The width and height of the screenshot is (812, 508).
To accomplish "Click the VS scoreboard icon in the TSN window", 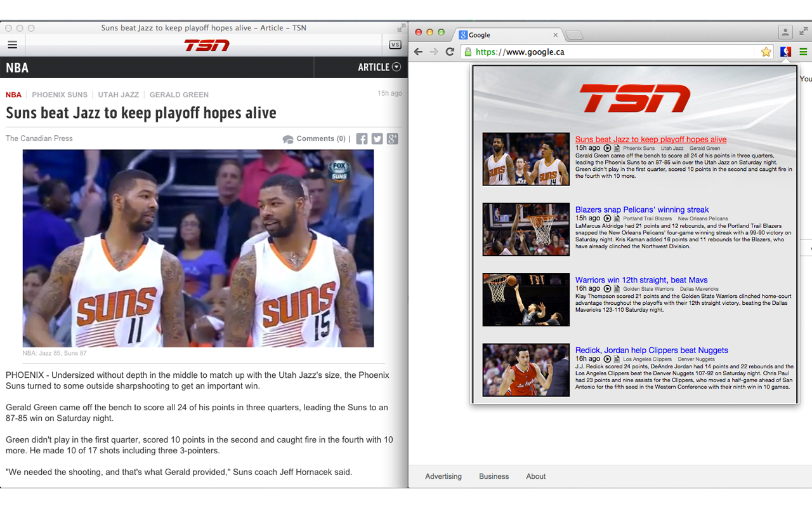I will (395, 44).
